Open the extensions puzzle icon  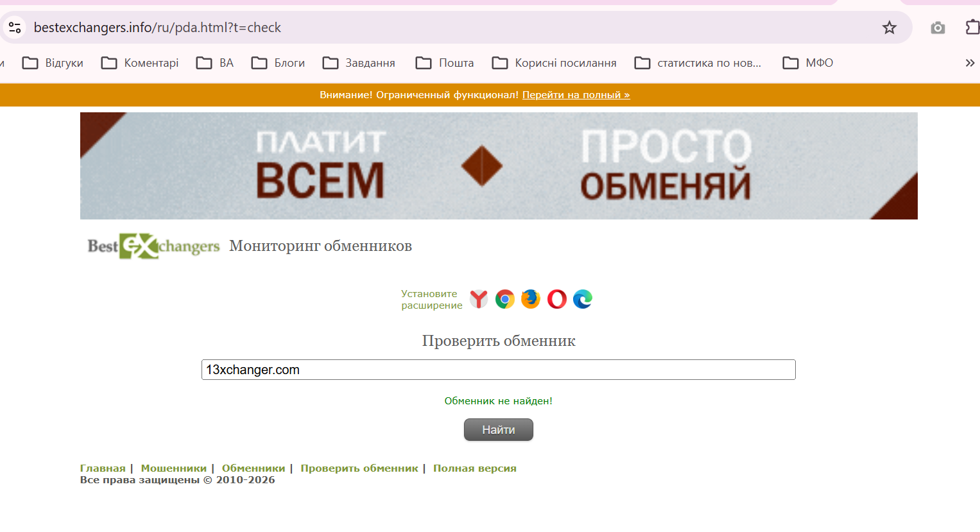pyautogui.click(x=972, y=28)
